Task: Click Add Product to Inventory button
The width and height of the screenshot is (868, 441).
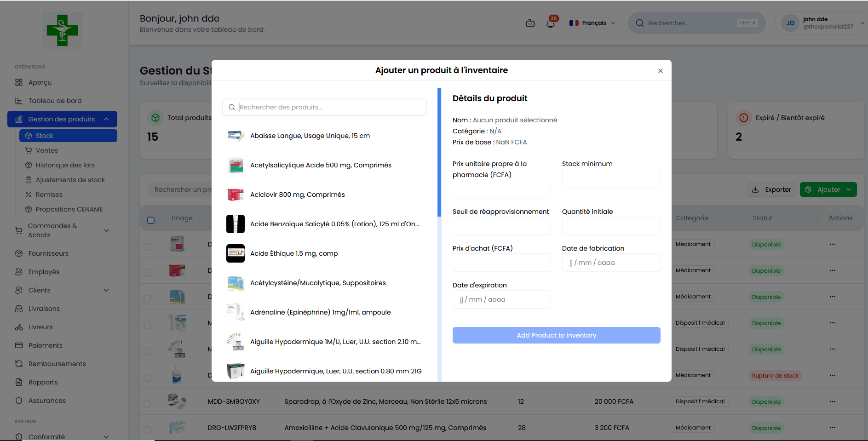Action: [x=556, y=335]
